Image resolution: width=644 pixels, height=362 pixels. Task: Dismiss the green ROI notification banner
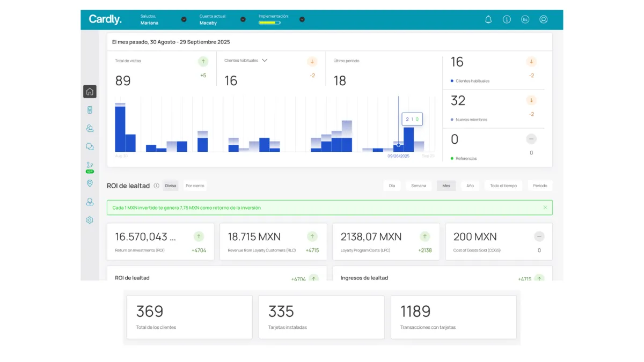click(x=545, y=208)
